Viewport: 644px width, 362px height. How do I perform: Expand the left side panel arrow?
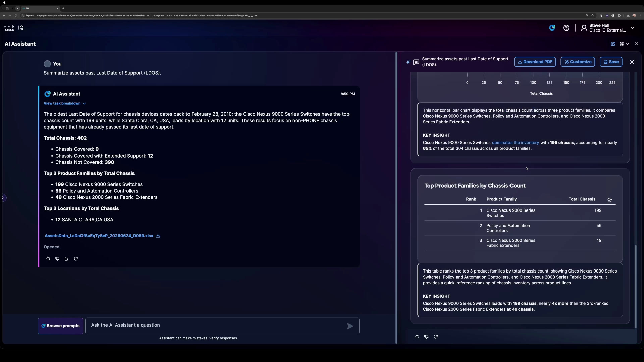pos(3,198)
